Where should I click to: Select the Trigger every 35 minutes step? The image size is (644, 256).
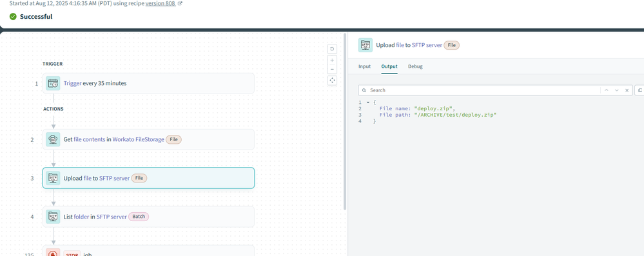(148, 83)
